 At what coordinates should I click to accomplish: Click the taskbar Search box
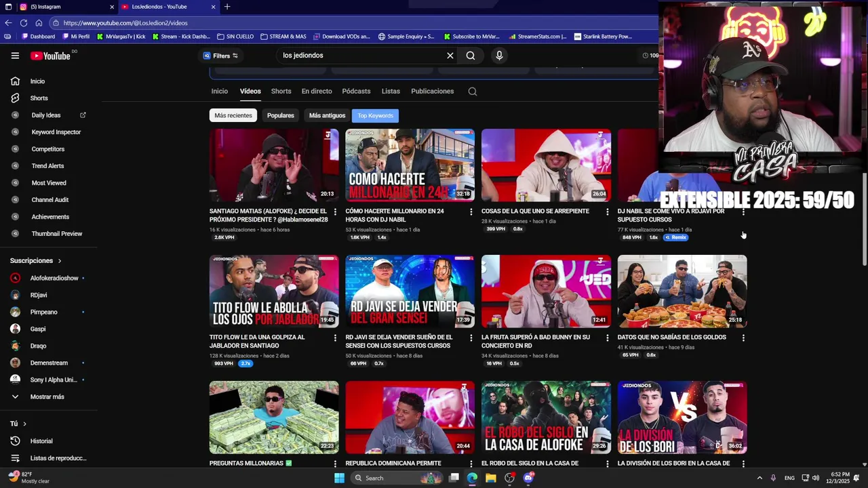(x=397, y=478)
